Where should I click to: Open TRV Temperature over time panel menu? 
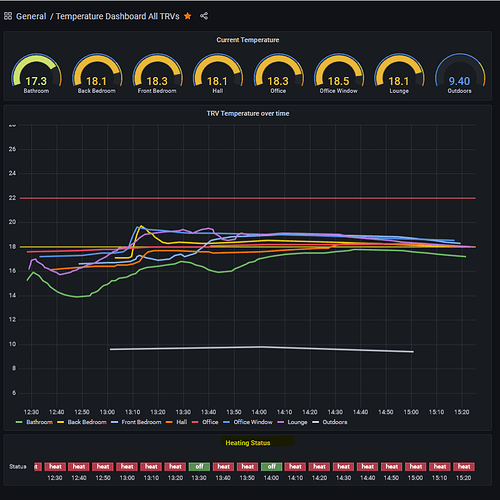pyautogui.click(x=248, y=114)
